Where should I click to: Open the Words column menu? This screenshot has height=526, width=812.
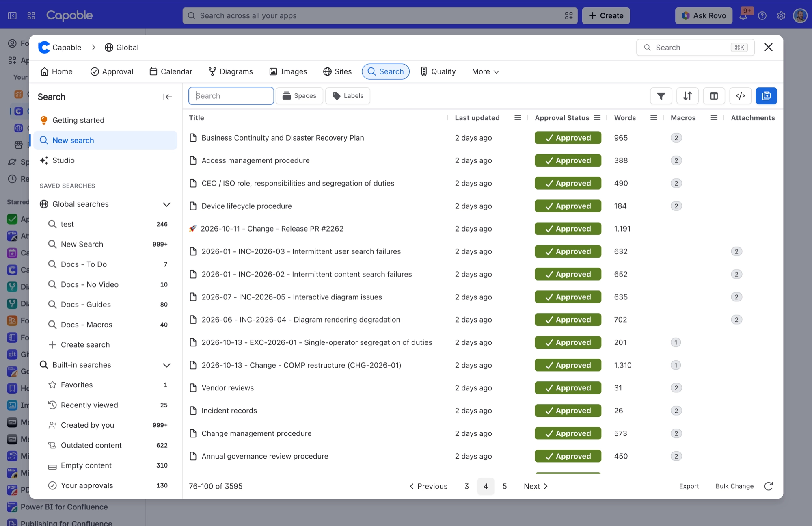[x=654, y=118]
